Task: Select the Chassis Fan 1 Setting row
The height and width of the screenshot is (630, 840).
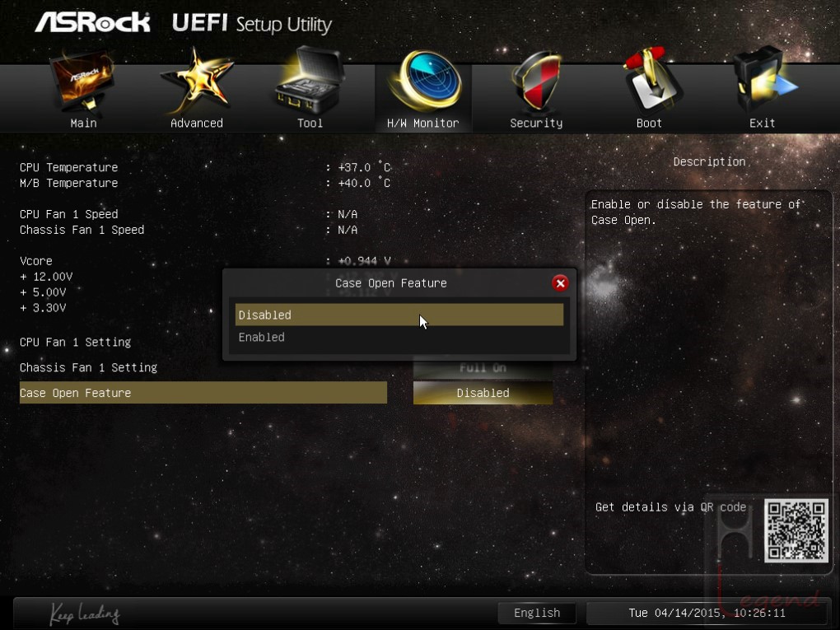Action: 88,367
